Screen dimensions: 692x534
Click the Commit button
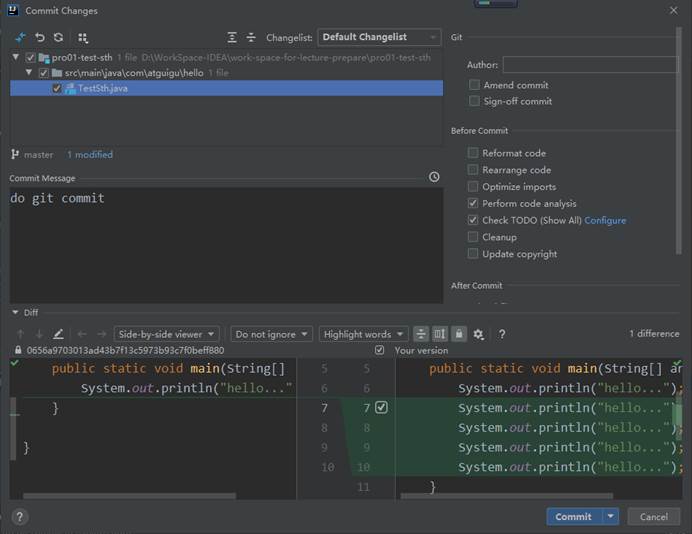[573, 516]
